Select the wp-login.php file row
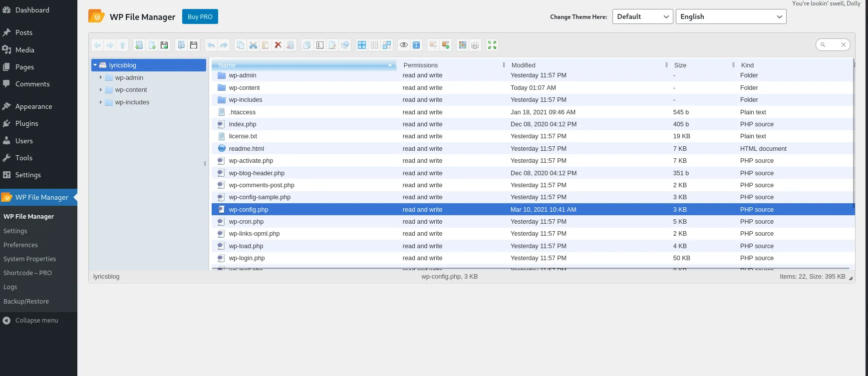The width and height of the screenshot is (868, 376). click(x=533, y=258)
